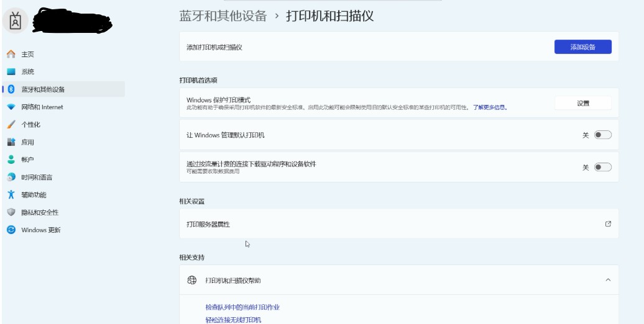Screen dimensions: 644x324
Task: Click the Windows 保护打印模式 title text
Action: tap(219, 100)
